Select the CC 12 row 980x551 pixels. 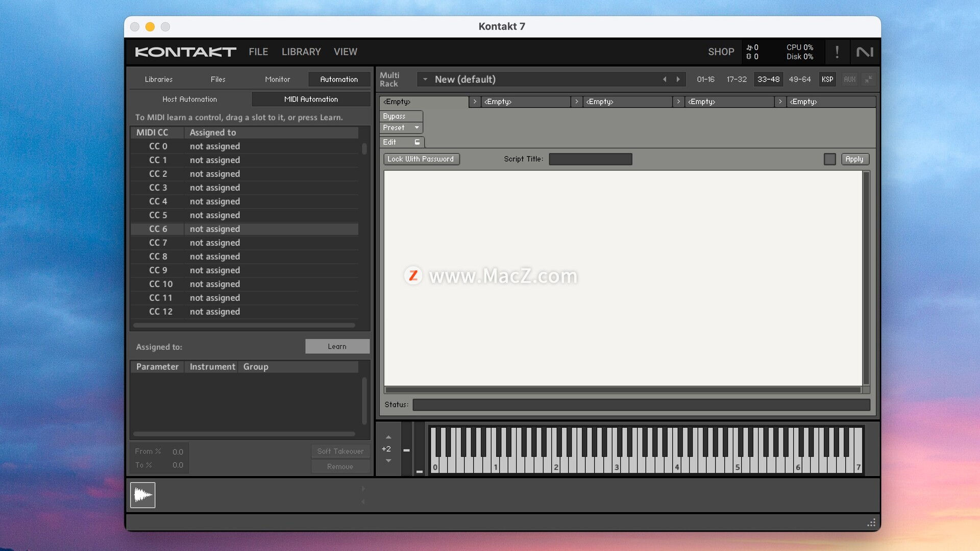pos(244,312)
